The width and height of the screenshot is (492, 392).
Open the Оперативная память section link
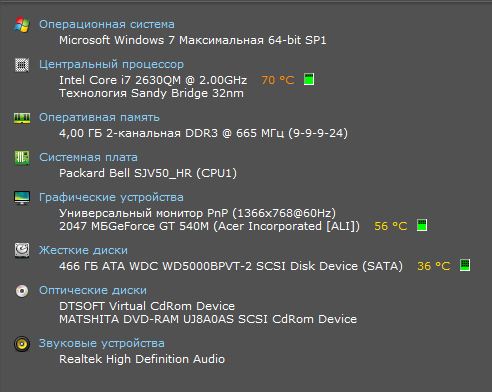[99, 117]
